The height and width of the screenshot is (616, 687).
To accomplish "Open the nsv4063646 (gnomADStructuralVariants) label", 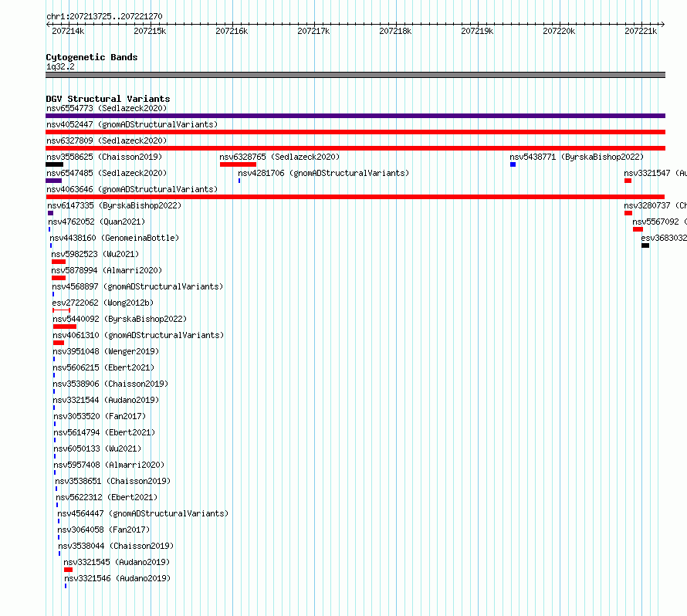I will [x=132, y=189].
